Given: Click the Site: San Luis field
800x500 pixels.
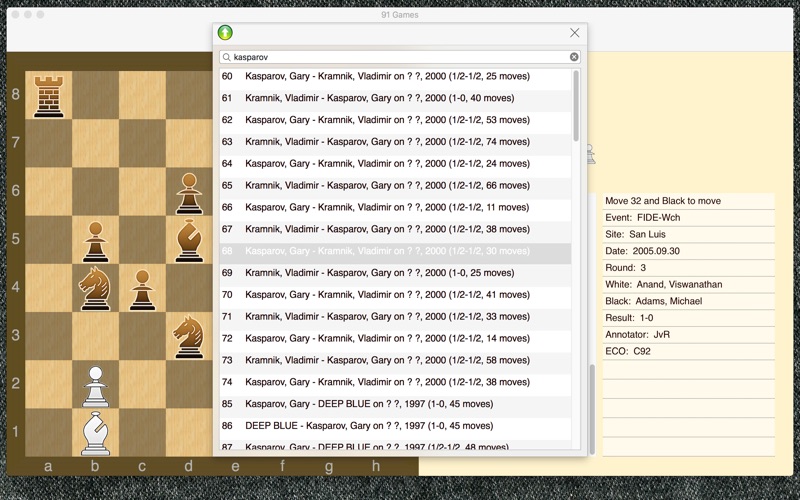Looking at the screenshot, I should pyautogui.click(x=688, y=235).
